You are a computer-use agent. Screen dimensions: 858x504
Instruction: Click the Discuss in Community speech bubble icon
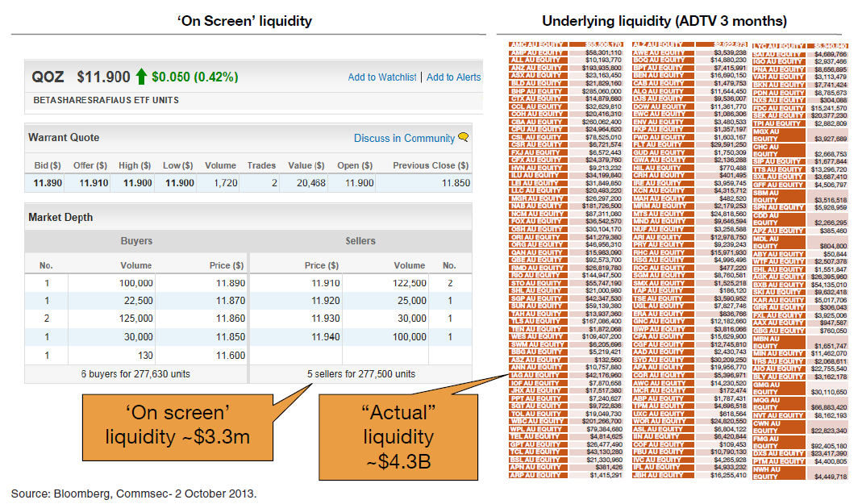point(463,138)
